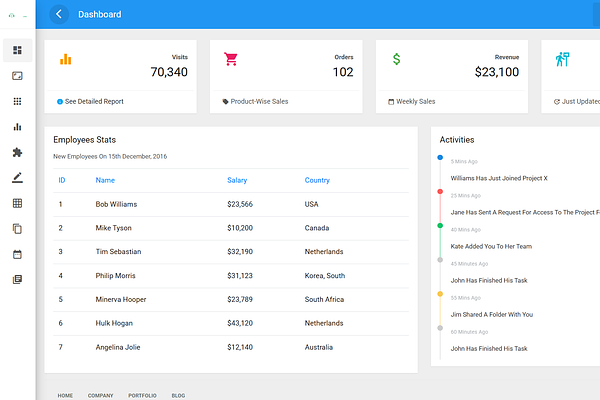Open the dashboard grid icon in sidebar

point(17,50)
